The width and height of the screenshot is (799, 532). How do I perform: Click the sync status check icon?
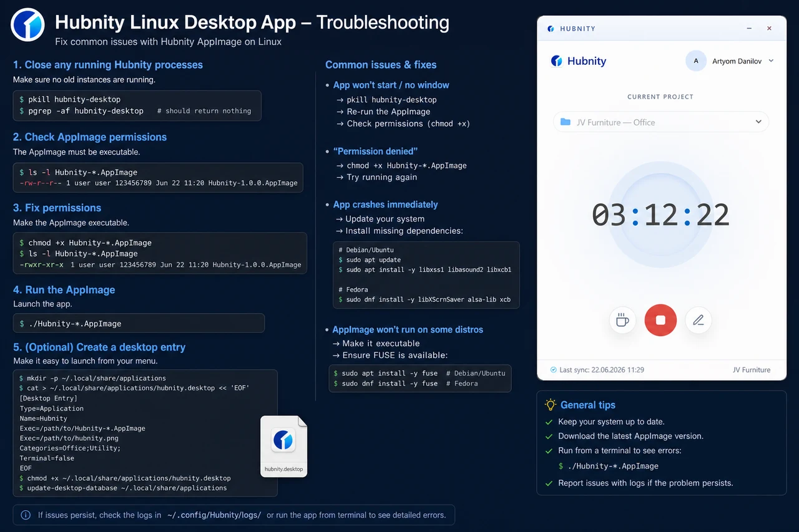pos(553,370)
